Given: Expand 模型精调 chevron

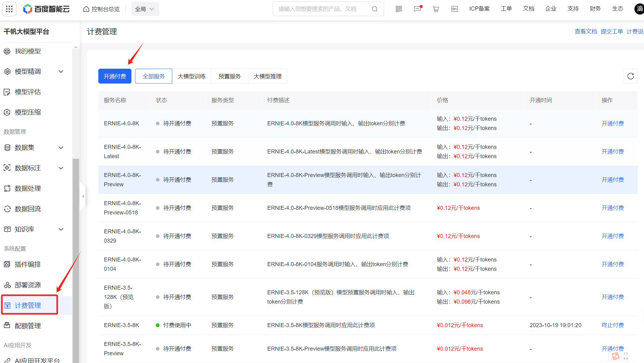Looking at the screenshot, I should (x=61, y=72).
